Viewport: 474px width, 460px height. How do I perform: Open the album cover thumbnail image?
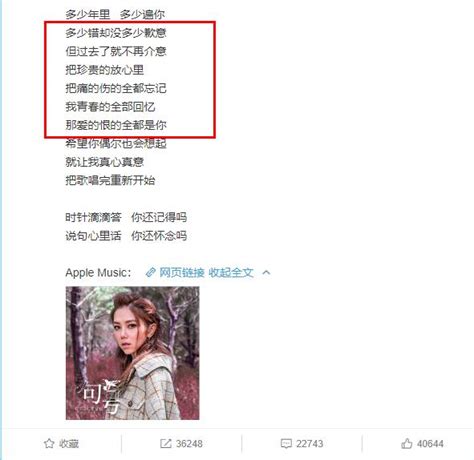tap(132, 353)
